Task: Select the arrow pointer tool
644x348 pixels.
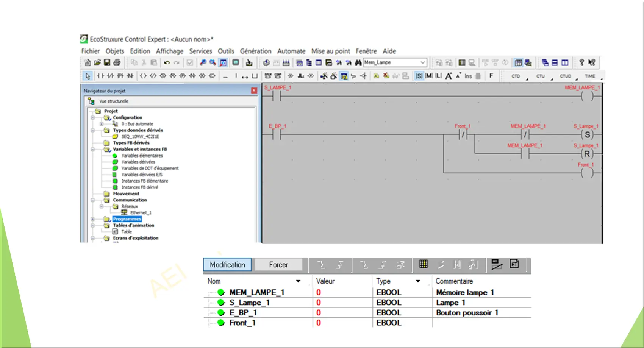Action: pos(88,76)
